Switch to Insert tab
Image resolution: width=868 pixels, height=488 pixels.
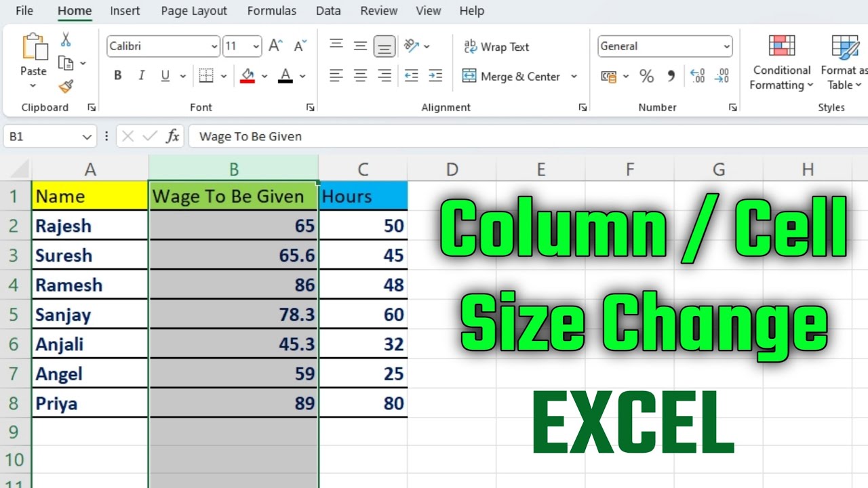pos(125,11)
